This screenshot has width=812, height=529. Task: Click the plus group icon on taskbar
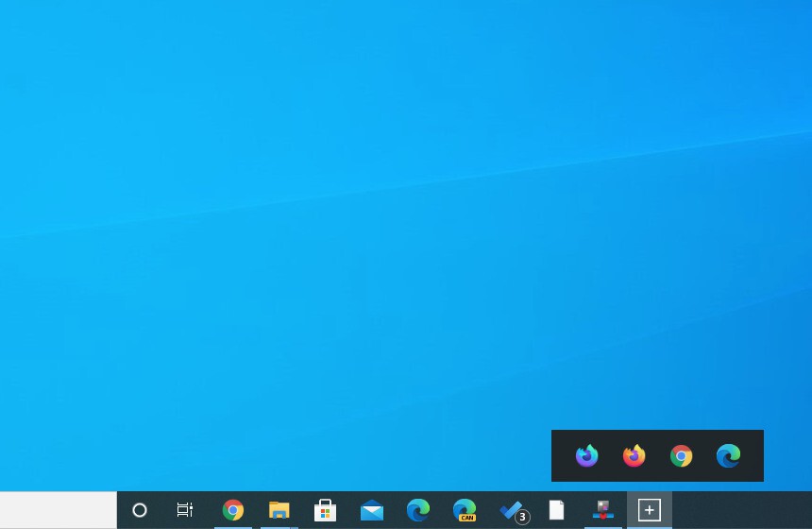pyautogui.click(x=650, y=510)
